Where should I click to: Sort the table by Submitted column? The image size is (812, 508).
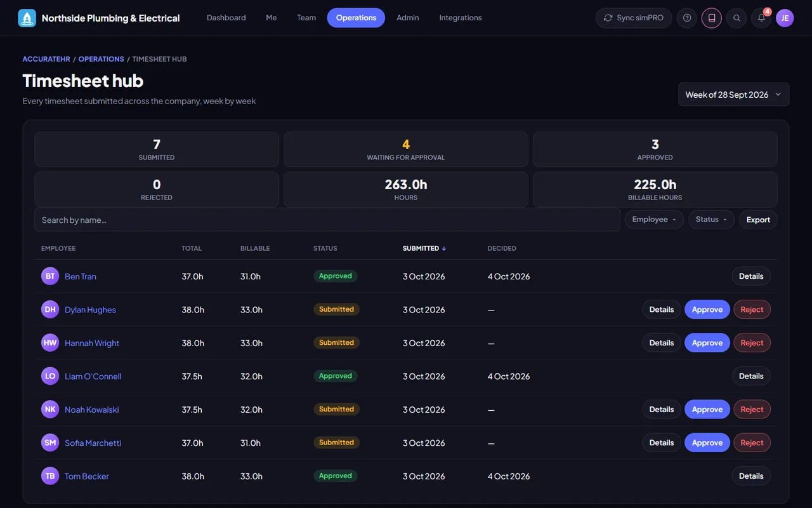[x=424, y=248]
